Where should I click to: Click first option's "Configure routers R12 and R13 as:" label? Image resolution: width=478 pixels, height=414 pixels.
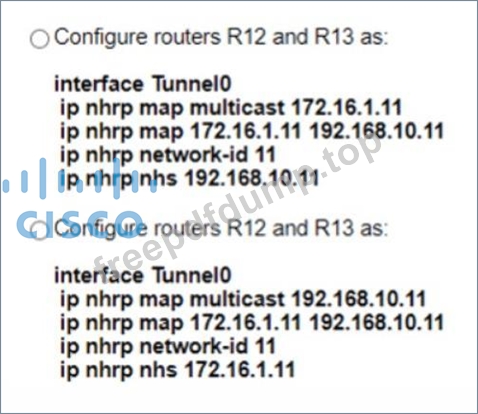pyautogui.click(x=221, y=37)
